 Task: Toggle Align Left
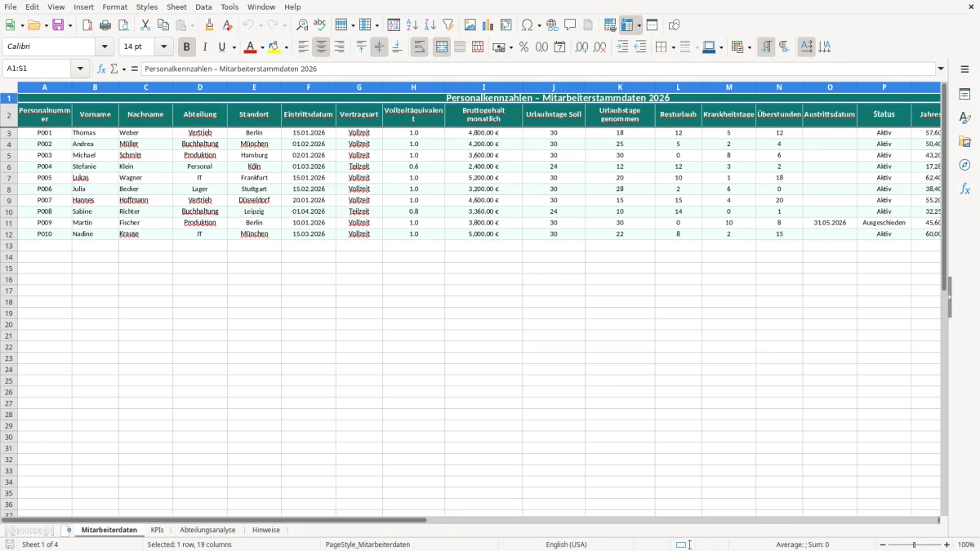[303, 47]
